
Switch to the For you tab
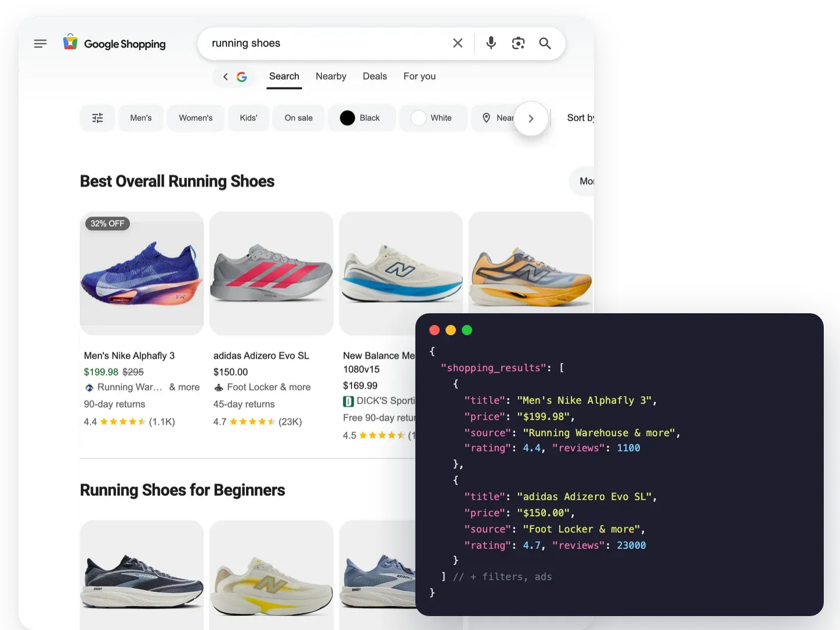[x=419, y=77]
